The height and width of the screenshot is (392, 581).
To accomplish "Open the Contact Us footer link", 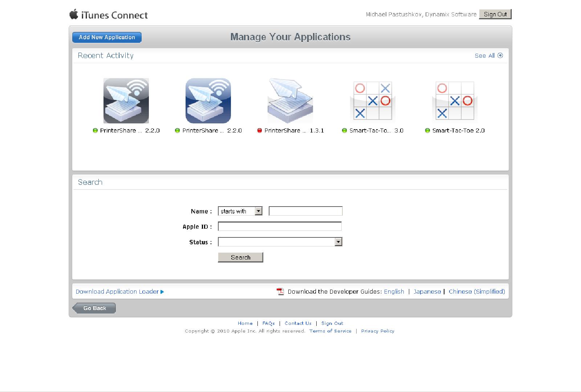I will (298, 323).
